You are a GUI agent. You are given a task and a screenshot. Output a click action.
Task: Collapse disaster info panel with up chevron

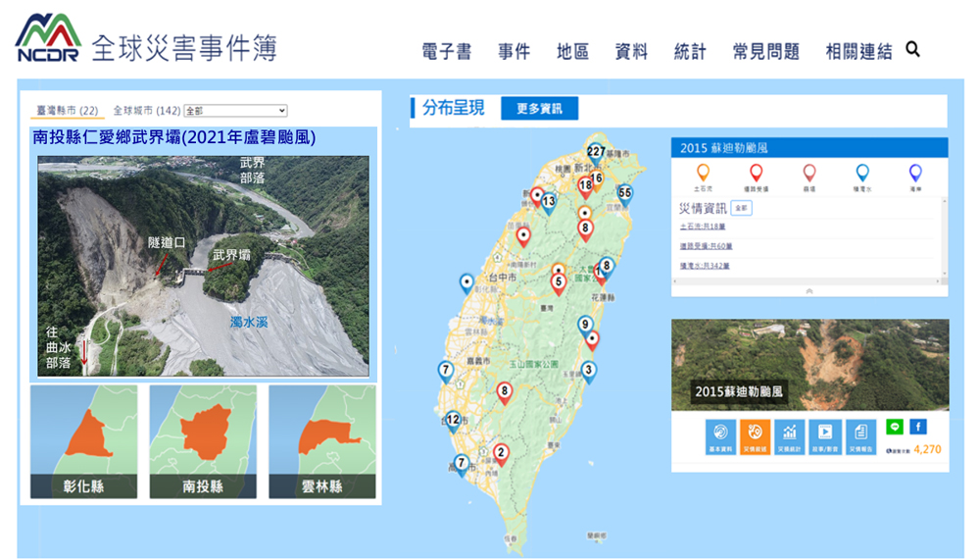pos(809,291)
